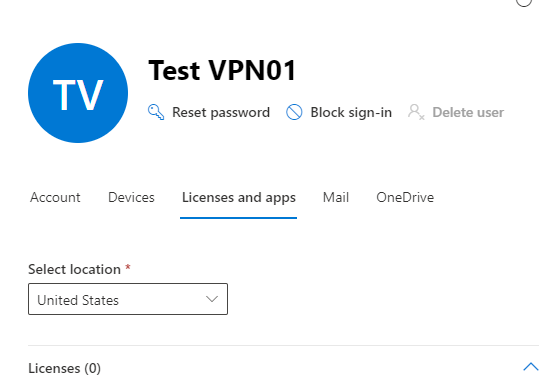This screenshot has height=381, width=547.
Task: Click the Test VPN01 user name heading
Action: (222, 70)
